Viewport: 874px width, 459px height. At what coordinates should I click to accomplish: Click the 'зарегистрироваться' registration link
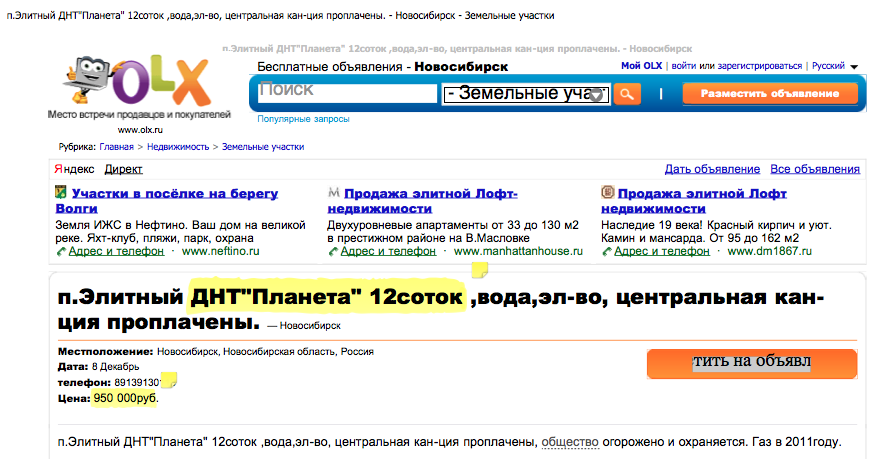(x=754, y=66)
